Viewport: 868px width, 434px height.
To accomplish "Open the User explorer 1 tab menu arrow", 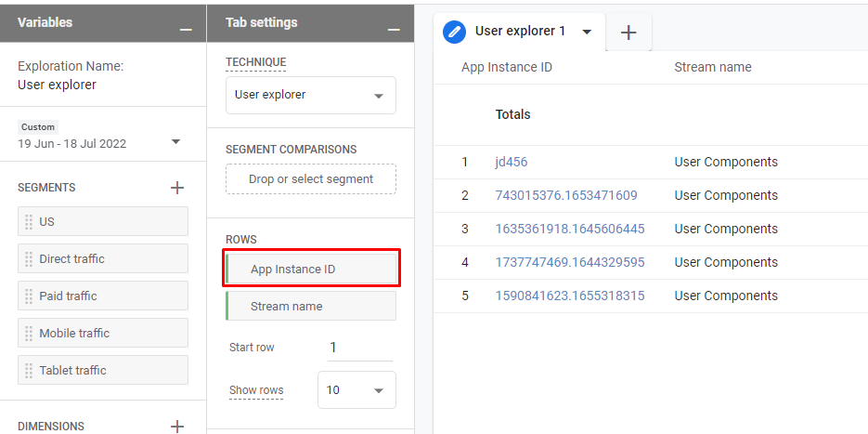I will (x=587, y=32).
